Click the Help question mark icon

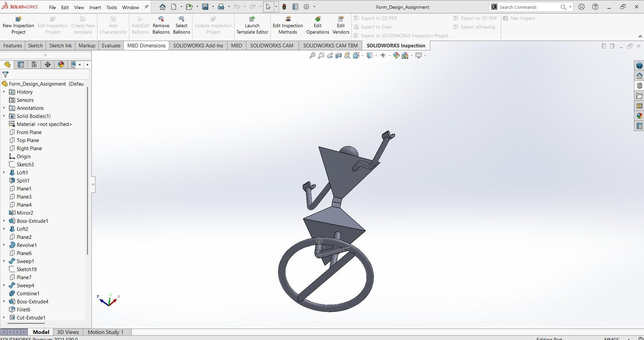pos(595,7)
